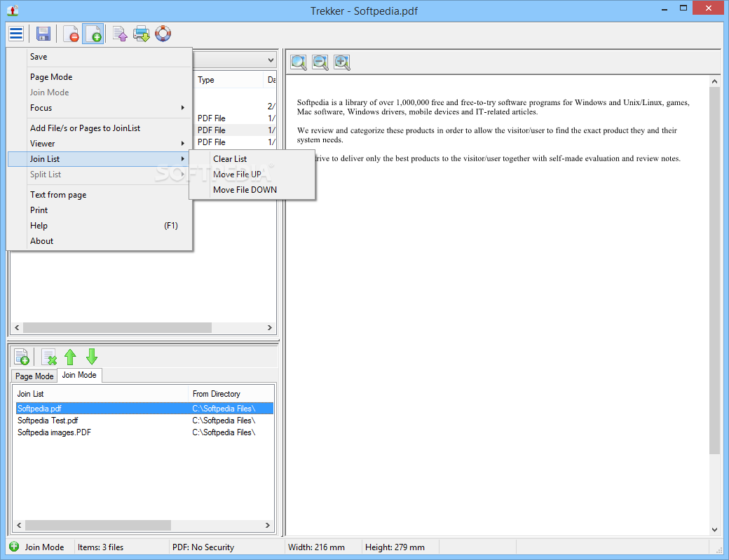Image resolution: width=729 pixels, height=560 pixels.
Task: Click the Print icon in toolbar
Action: point(142,34)
